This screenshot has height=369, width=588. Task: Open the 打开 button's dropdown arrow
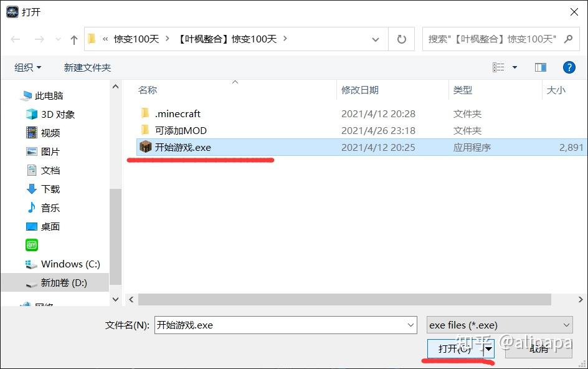tap(488, 348)
